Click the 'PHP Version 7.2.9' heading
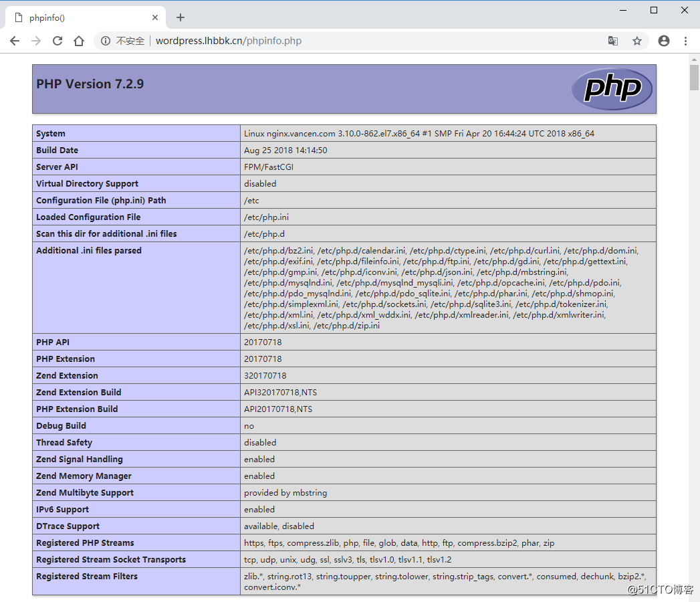The image size is (700, 602). 90,84
